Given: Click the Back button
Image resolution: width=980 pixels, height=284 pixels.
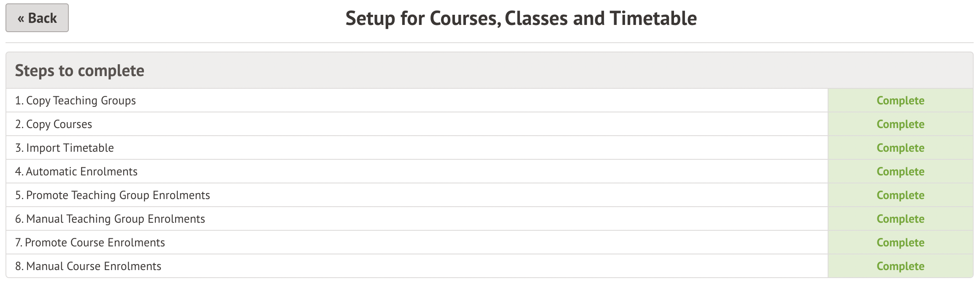Looking at the screenshot, I should click(37, 18).
